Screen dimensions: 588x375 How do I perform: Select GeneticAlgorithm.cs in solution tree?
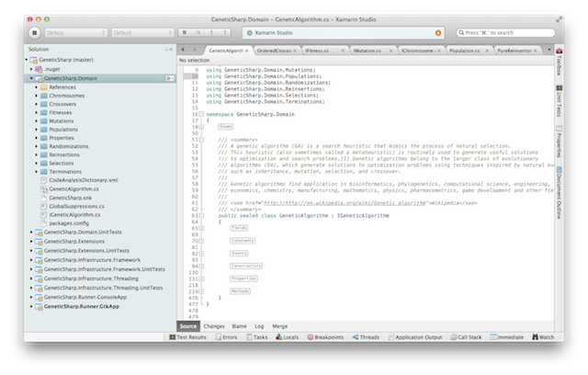click(73, 189)
